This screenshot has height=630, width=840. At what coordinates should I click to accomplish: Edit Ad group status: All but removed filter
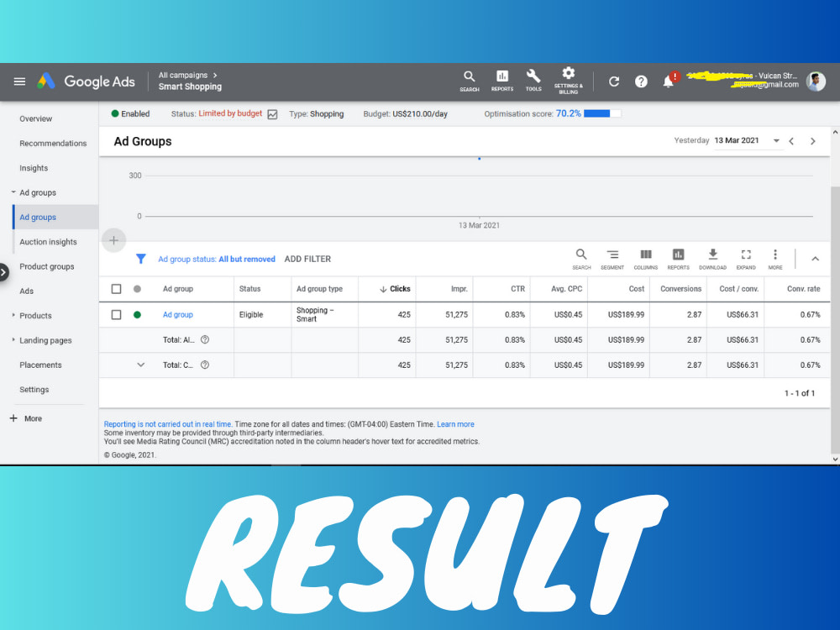217,259
